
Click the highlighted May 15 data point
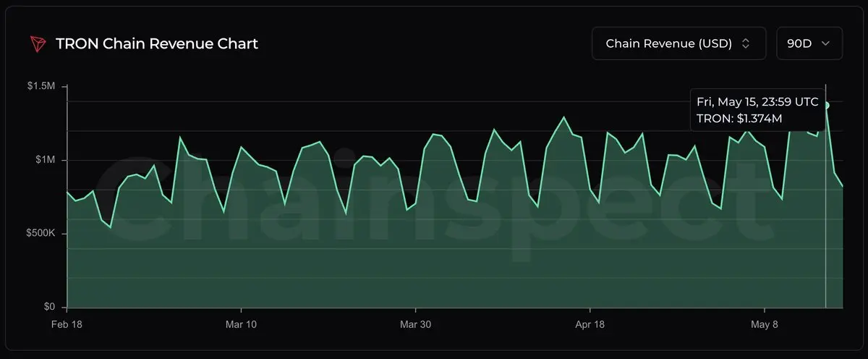point(826,105)
